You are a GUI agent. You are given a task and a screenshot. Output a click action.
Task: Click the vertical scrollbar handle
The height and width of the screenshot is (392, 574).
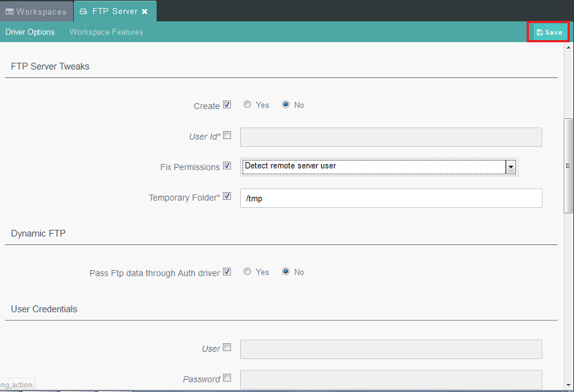pyautogui.click(x=568, y=165)
